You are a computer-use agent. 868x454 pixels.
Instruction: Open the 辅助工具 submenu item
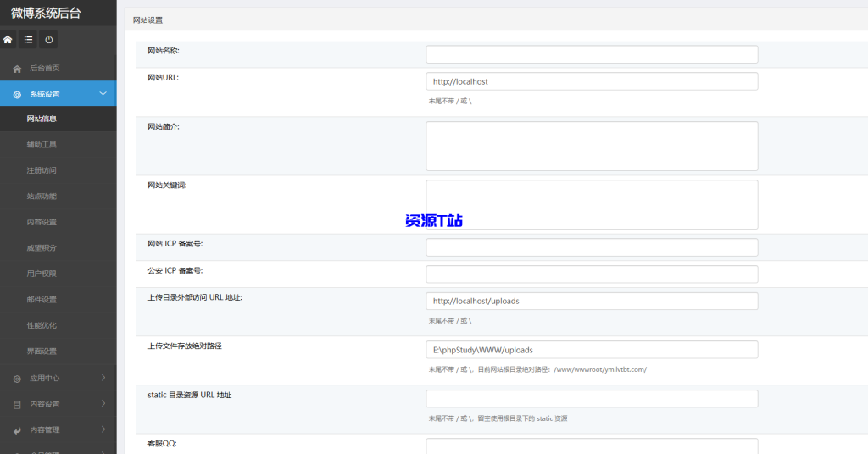click(x=42, y=145)
